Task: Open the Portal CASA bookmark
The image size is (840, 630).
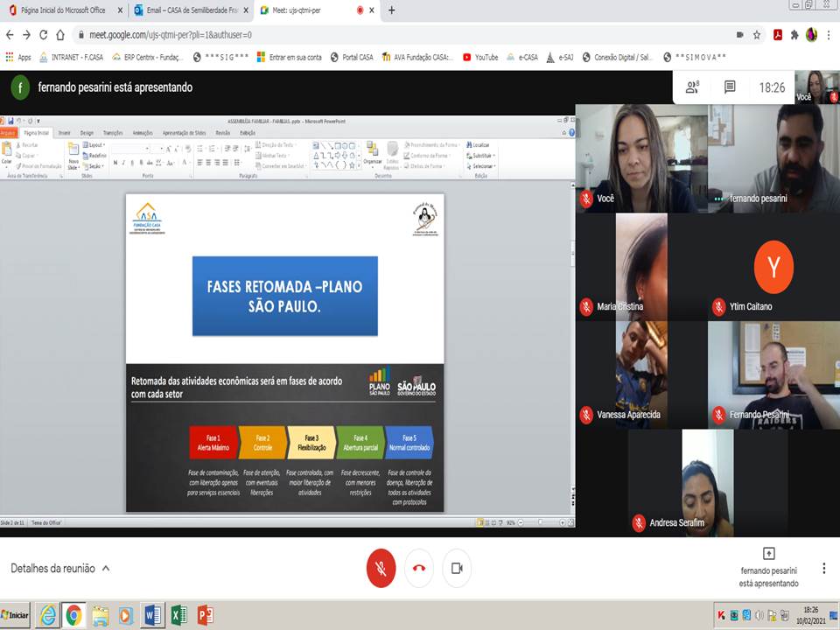Action: 352,57
